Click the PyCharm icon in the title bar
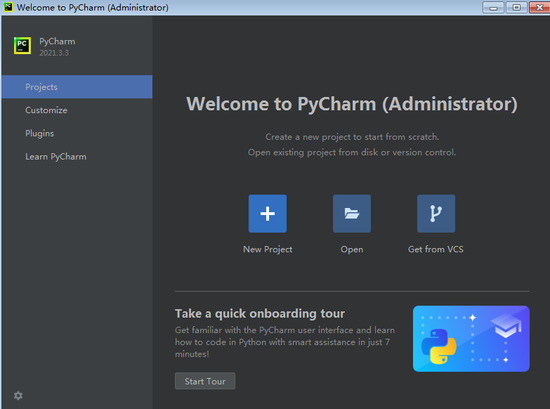The image size is (550, 409). click(x=8, y=7)
